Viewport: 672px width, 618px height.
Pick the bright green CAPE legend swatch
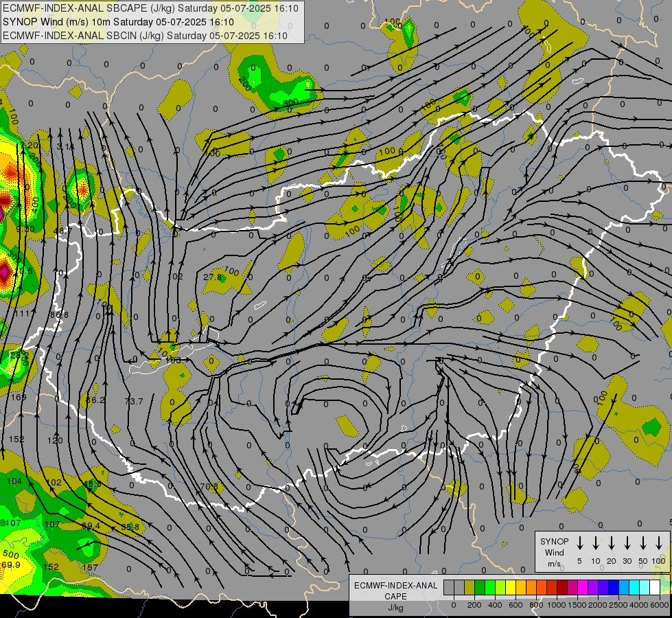[x=490, y=588]
